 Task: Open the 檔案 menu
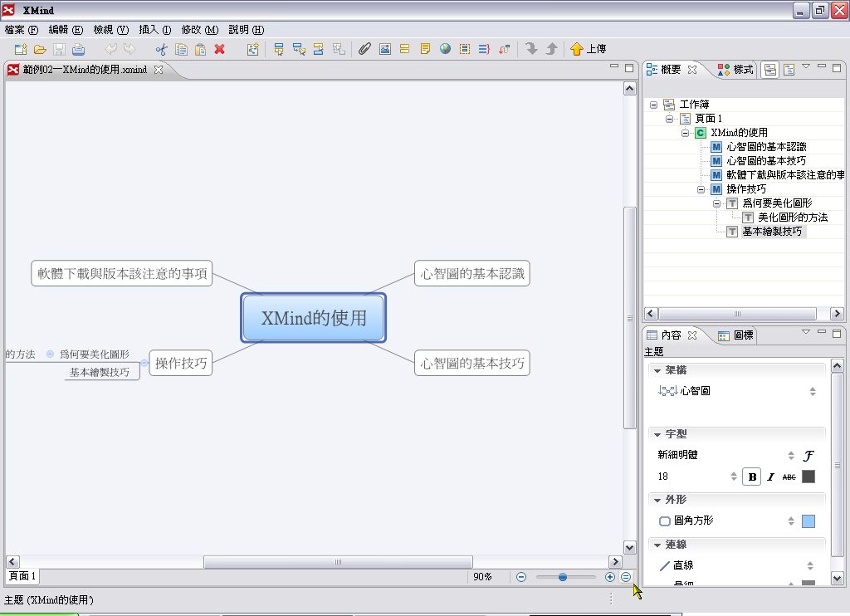22,30
